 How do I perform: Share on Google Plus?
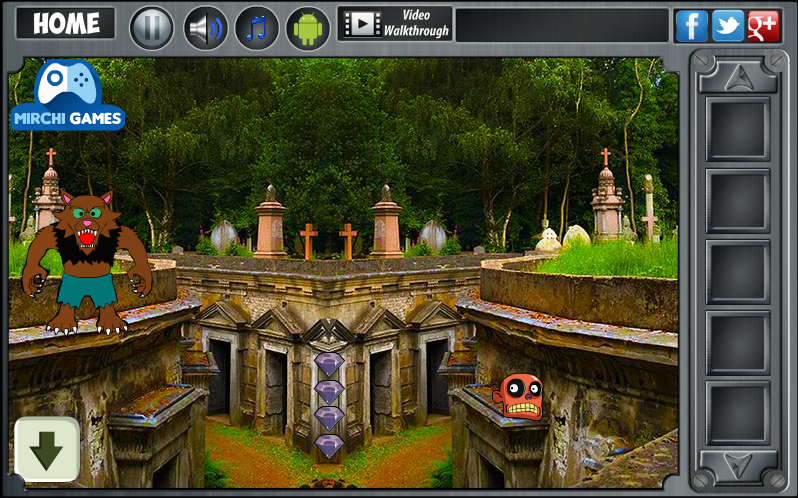click(763, 26)
